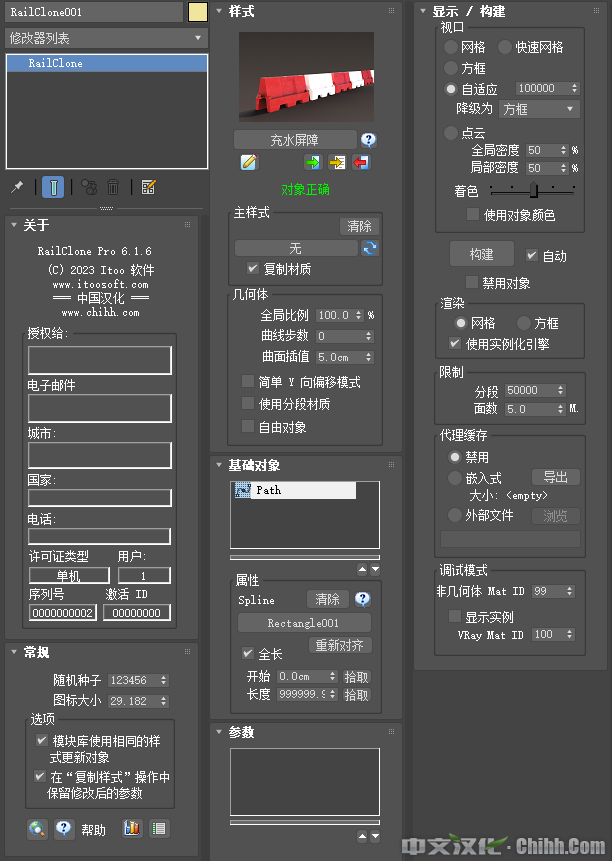Collapse the 基础对象 rollout
Viewport: 612px width, 861px height.
pos(219,465)
